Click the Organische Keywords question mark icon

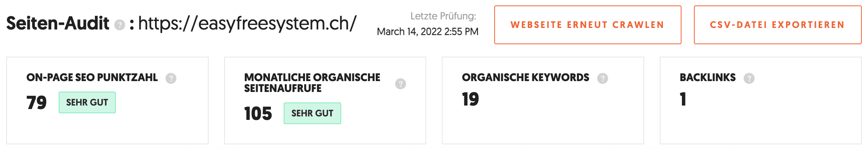(603, 78)
